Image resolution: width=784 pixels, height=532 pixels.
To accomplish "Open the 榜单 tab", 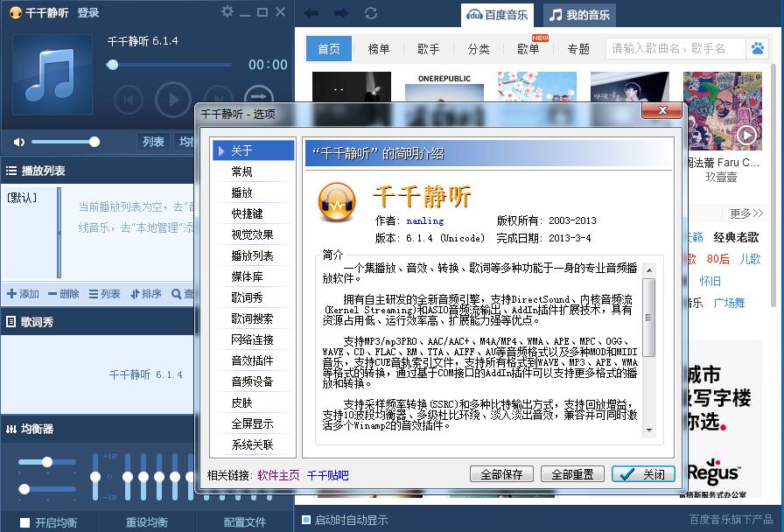I will [x=379, y=48].
